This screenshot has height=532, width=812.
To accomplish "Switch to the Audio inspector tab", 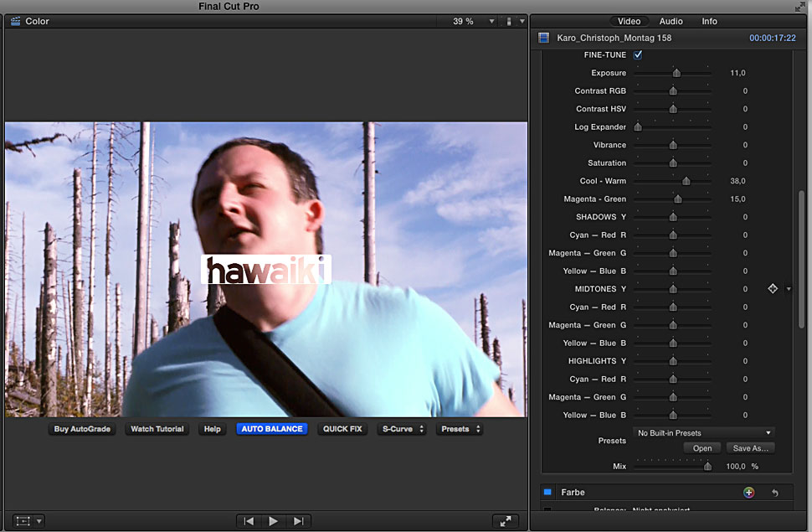I will [671, 21].
